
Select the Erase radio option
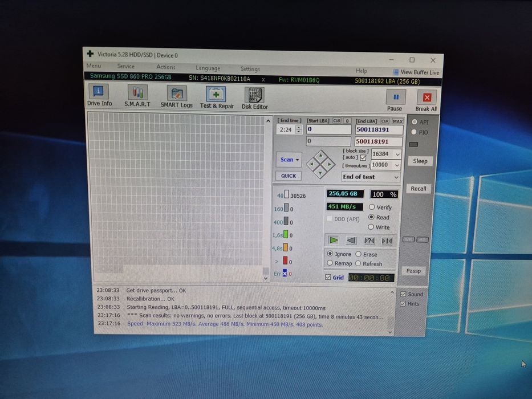coord(358,254)
